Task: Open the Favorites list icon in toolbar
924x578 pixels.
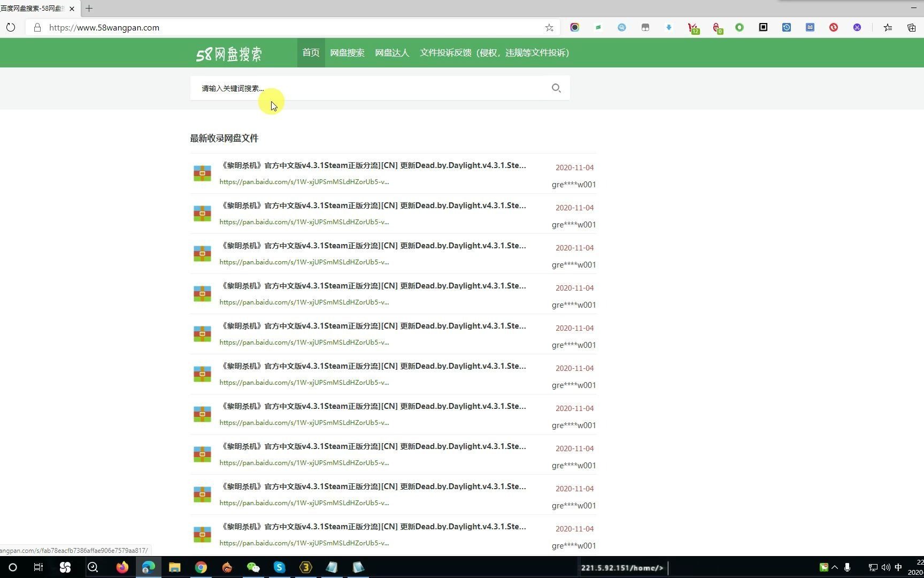Action: (x=888, y=27)
